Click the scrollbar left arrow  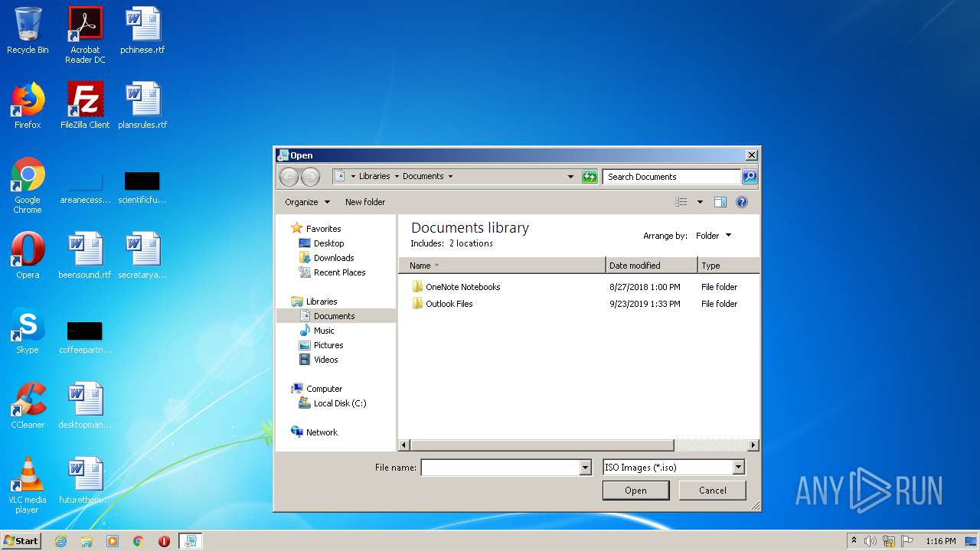(405, 445)
